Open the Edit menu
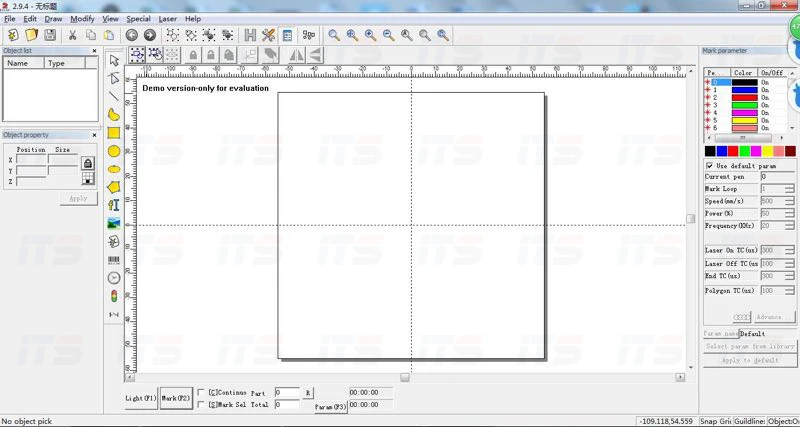Viewport: 800px width, 427px height. (x=30, y=19)
